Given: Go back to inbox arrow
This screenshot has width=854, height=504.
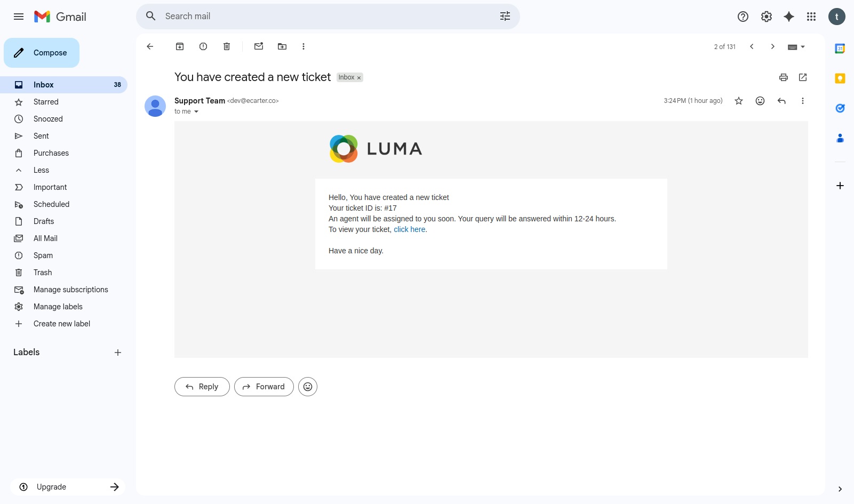Looking at the screenshot, I should click(150, 46).
